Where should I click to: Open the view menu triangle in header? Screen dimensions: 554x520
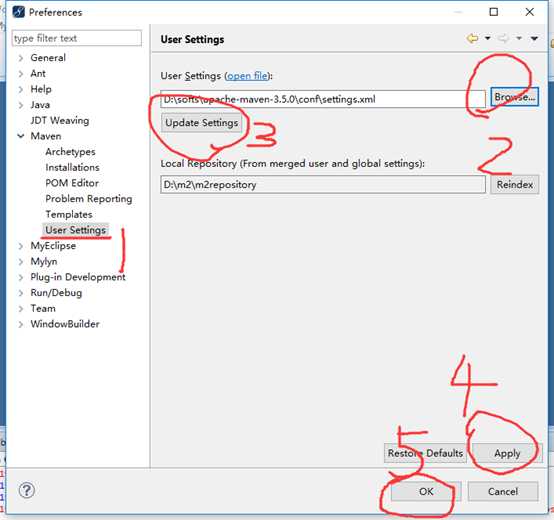[x=534, y=38]
